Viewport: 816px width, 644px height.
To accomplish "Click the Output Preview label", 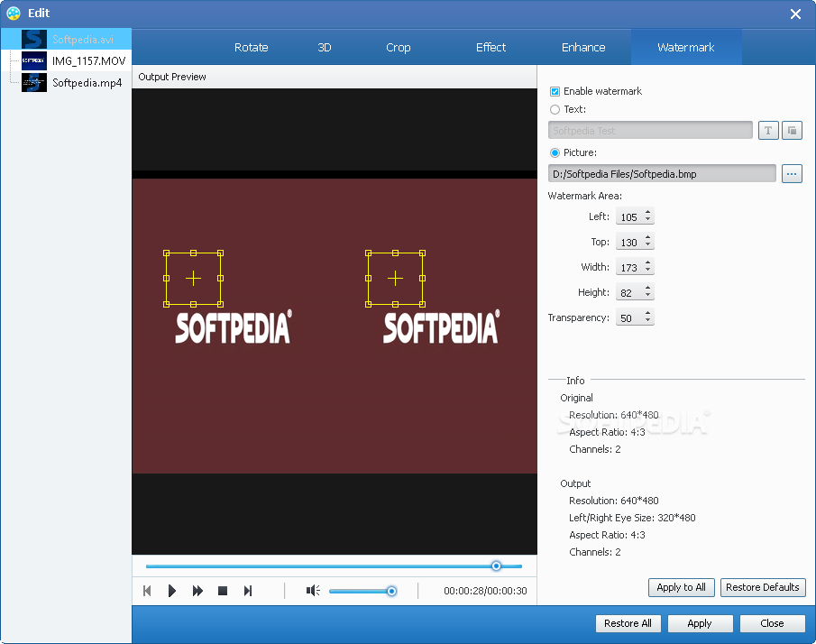I will tap(172, 77).
